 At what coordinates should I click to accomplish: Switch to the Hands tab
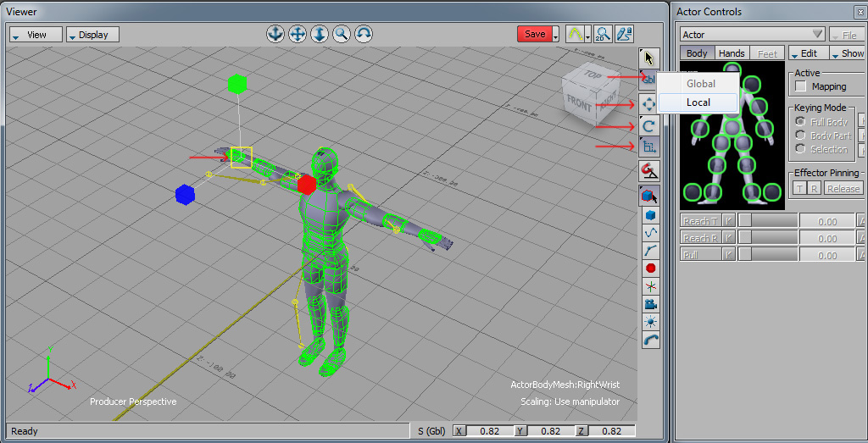coord(731,53)
